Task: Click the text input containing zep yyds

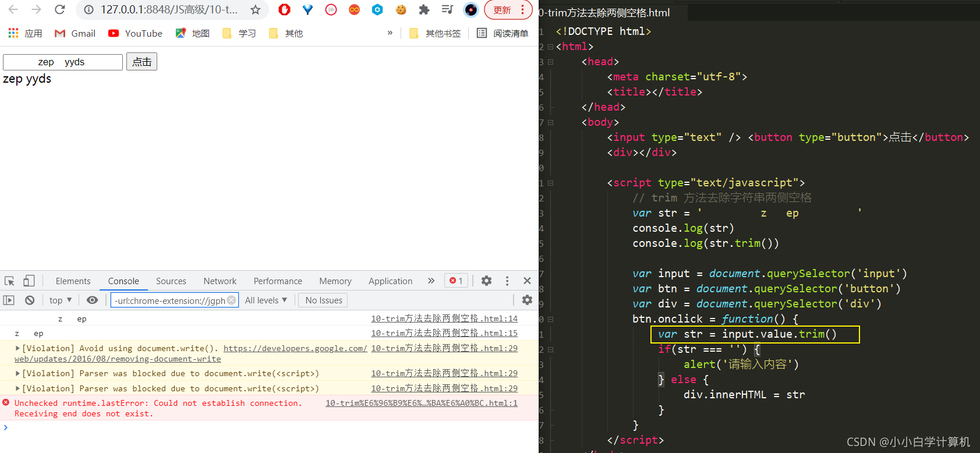Action: 63,62
